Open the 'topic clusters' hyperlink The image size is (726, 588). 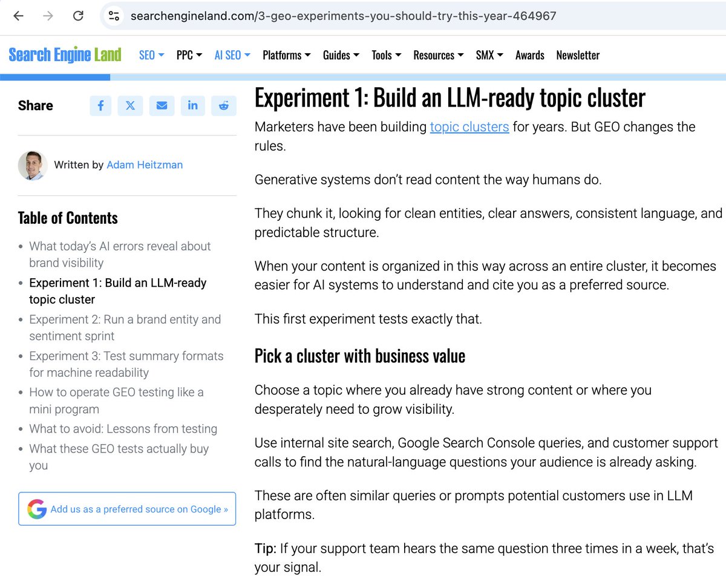tap(469, 127)
